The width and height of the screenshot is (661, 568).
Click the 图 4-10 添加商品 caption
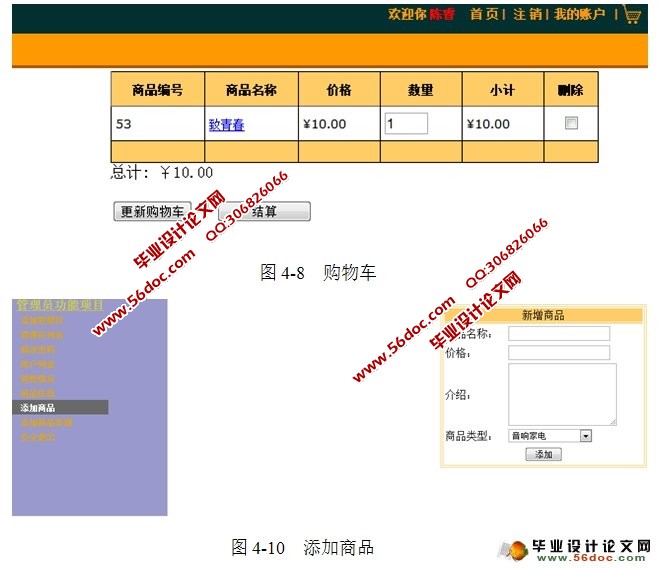click(302, 547)
